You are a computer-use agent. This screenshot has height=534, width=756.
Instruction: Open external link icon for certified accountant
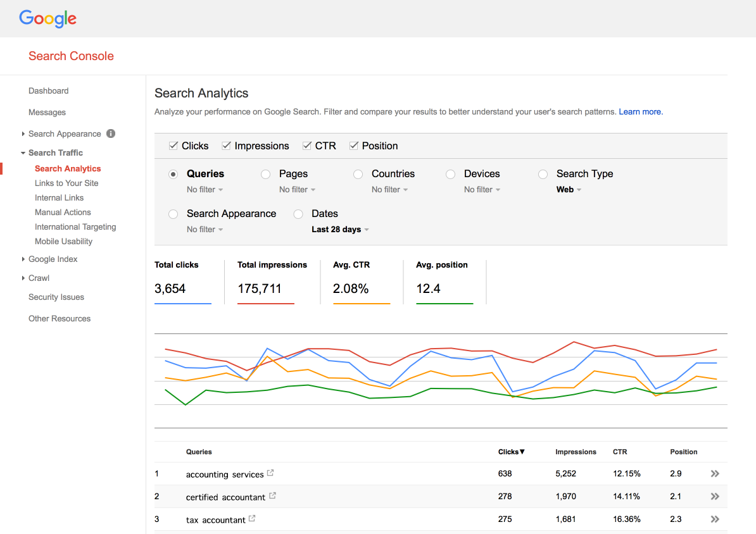pos(272,495)
